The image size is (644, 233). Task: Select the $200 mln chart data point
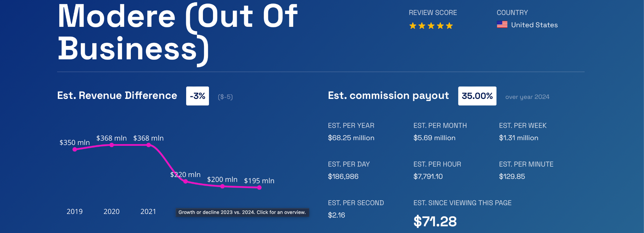[x=222, y=186]
